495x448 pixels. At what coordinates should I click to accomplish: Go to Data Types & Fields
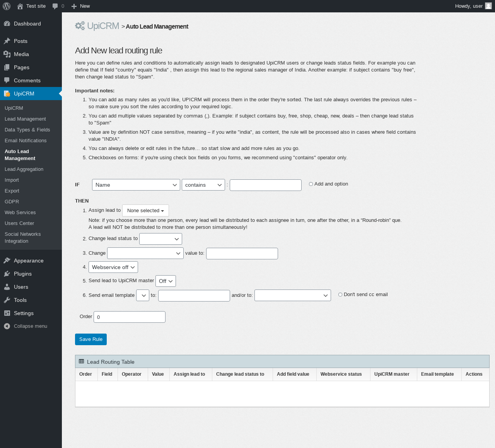click(27, 129)
